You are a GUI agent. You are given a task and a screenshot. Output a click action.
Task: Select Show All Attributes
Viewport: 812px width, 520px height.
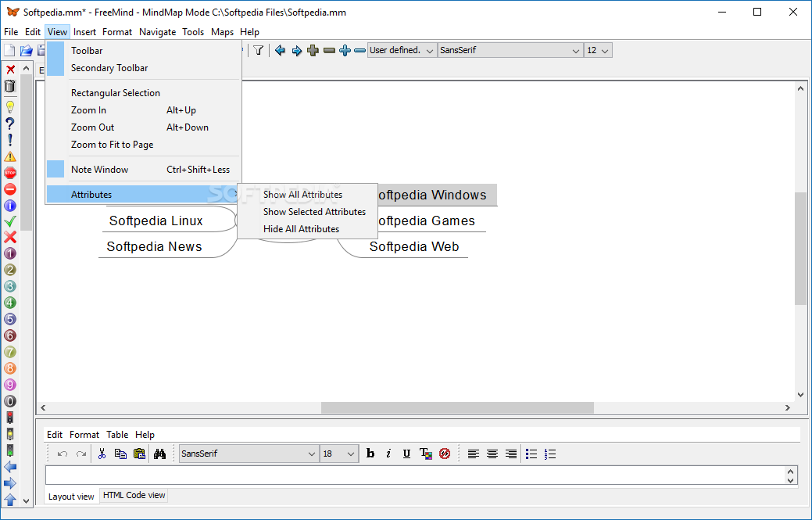click(x=308, y=195)
